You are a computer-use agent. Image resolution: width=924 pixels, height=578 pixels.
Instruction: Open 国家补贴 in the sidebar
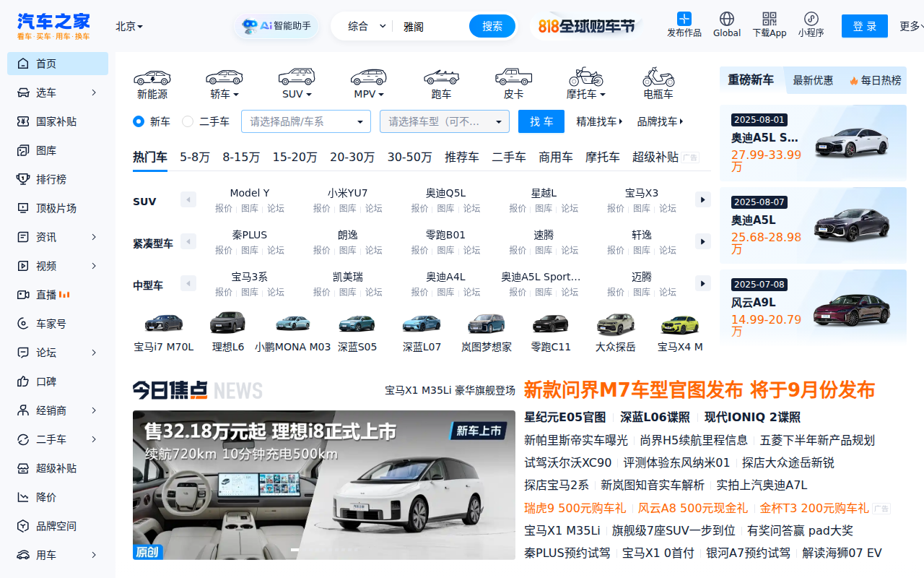point(58,121)
